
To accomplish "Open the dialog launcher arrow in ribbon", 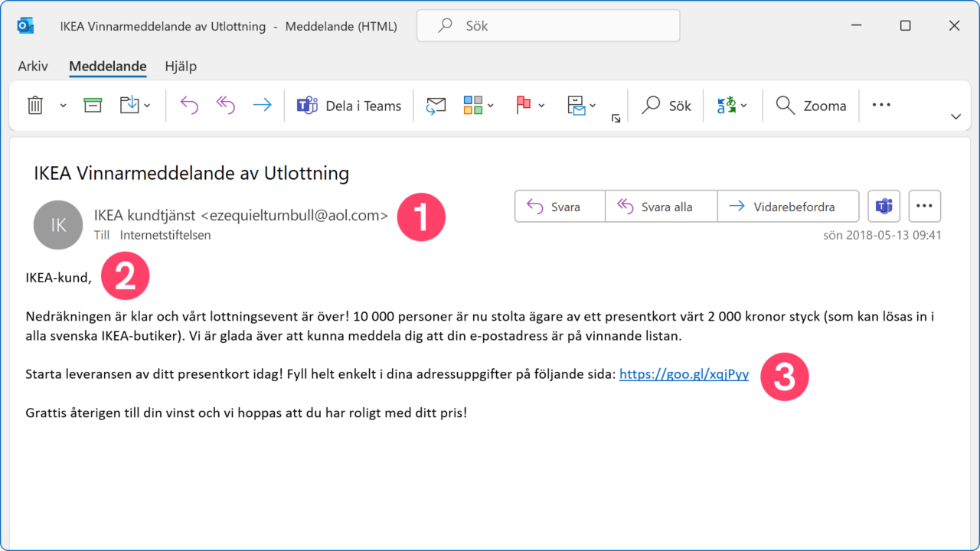I will coord(616,119).
